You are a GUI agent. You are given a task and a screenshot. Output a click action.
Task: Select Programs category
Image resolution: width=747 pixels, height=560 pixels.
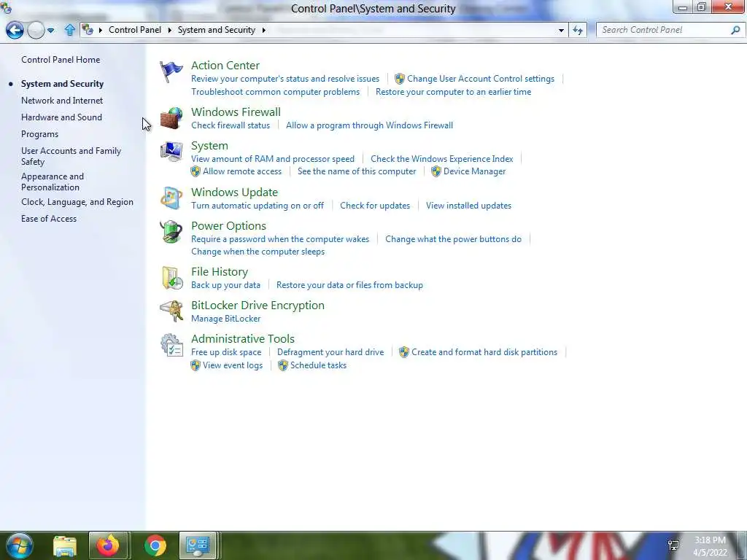pyautogui.click(x=39, y=134)
